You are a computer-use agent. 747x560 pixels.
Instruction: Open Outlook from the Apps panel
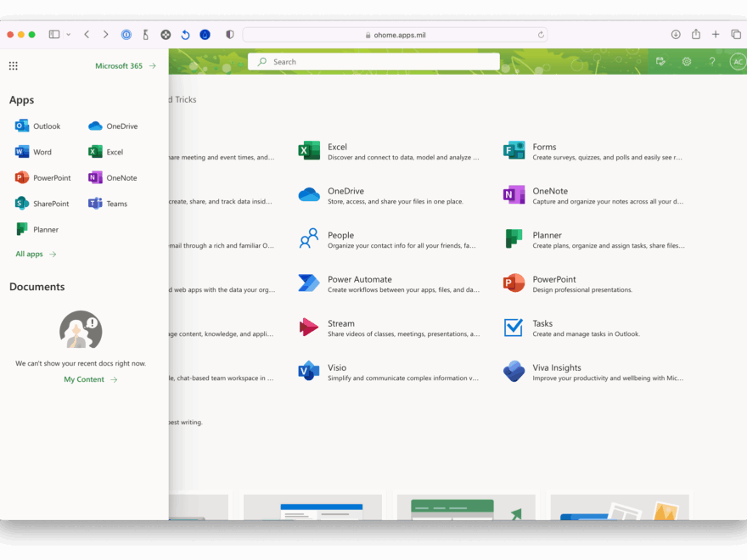pyautogui.click(x=37, y=126)
